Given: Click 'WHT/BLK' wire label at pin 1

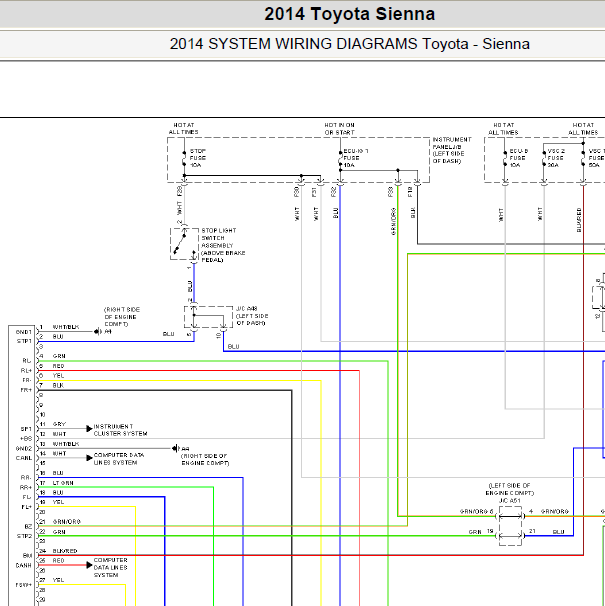Looking at the screenshot, I should pyautogui.click(x=66, y=327).
